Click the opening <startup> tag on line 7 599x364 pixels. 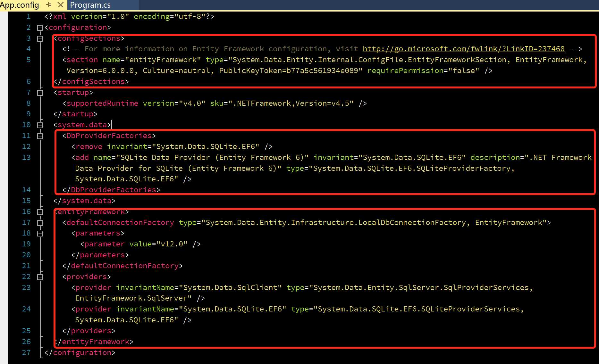(x=73, y=92)
